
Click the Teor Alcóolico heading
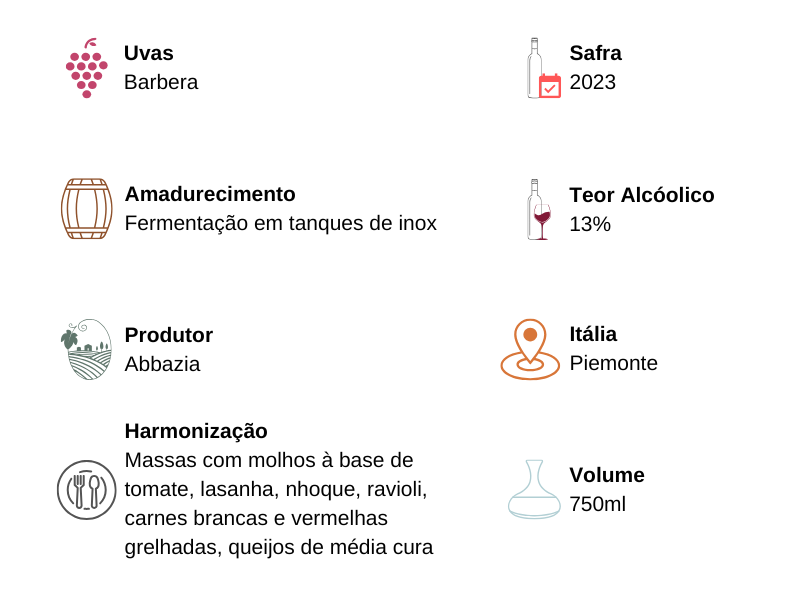pos(641,195)
